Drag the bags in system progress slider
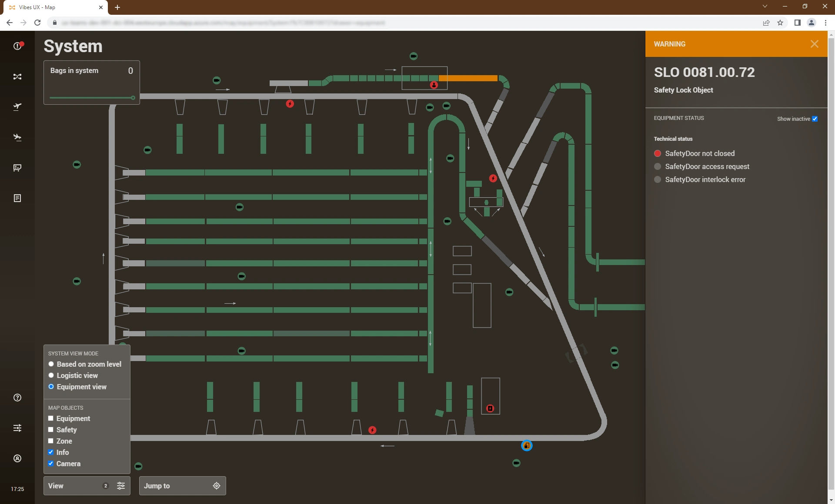 133,97
